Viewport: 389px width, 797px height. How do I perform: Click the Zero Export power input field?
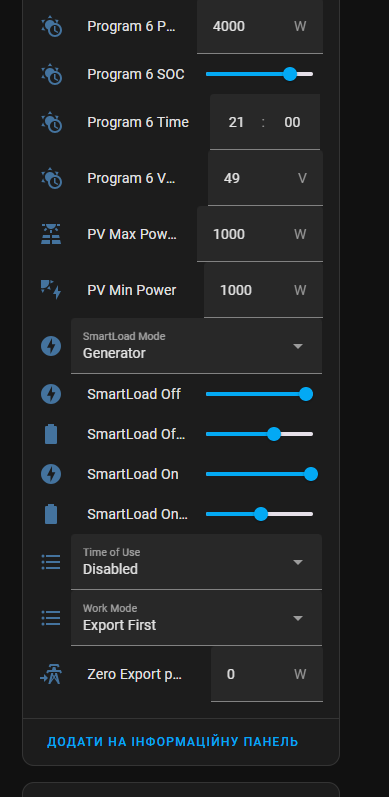tap(267, 674)
